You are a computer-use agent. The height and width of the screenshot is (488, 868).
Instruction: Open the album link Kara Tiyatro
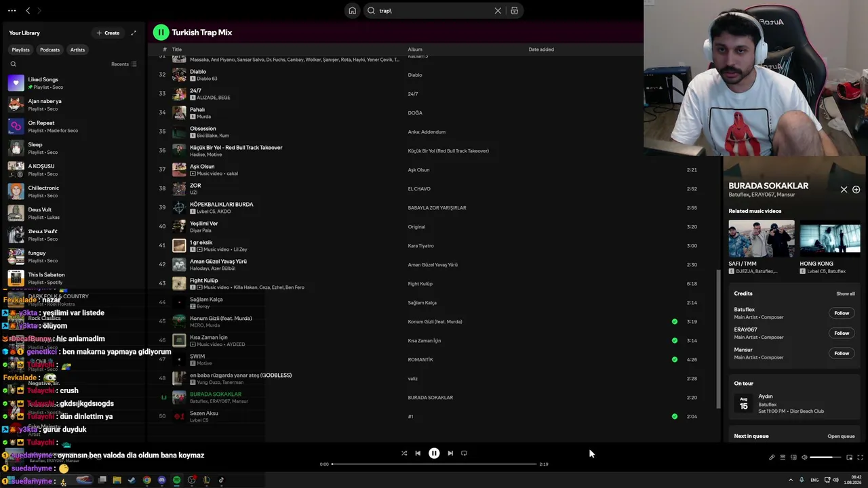click(420, 246)
